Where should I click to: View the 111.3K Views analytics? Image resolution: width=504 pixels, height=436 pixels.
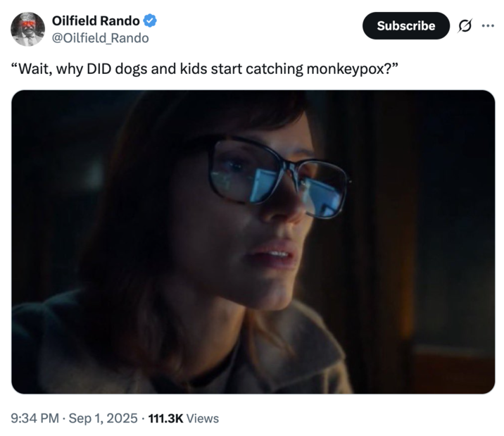point(182,418)
